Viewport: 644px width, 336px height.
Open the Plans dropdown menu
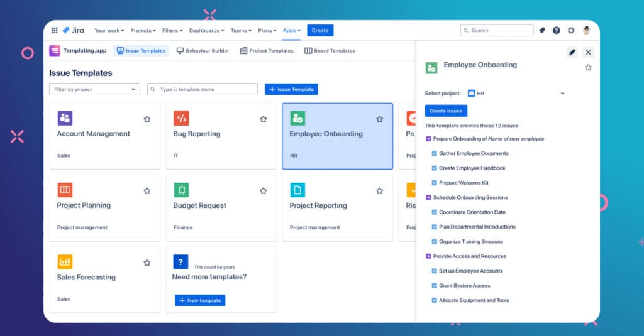click(x=267, y=30)
